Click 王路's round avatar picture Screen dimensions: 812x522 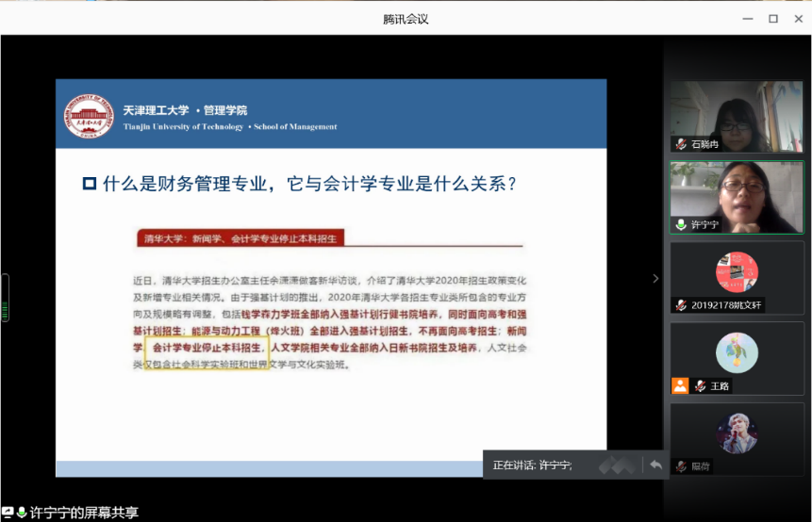(737, 353)
